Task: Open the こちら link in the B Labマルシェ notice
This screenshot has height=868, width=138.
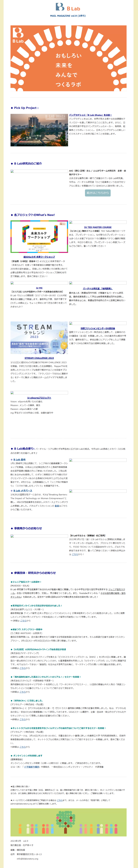Action: pos(75,554)
